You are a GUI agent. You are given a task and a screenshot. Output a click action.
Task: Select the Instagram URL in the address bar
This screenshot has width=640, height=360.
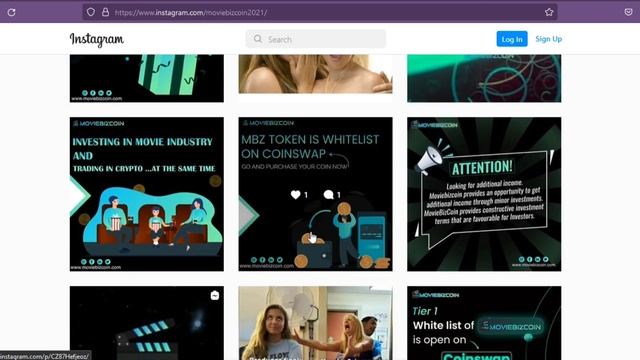[191, 13]
